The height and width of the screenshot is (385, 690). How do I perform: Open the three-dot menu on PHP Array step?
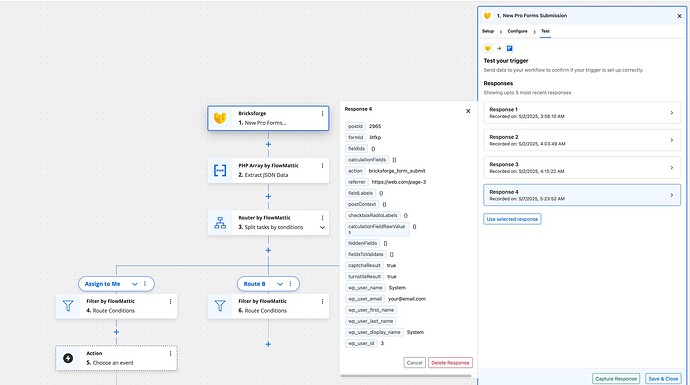[x=322, y=165]
